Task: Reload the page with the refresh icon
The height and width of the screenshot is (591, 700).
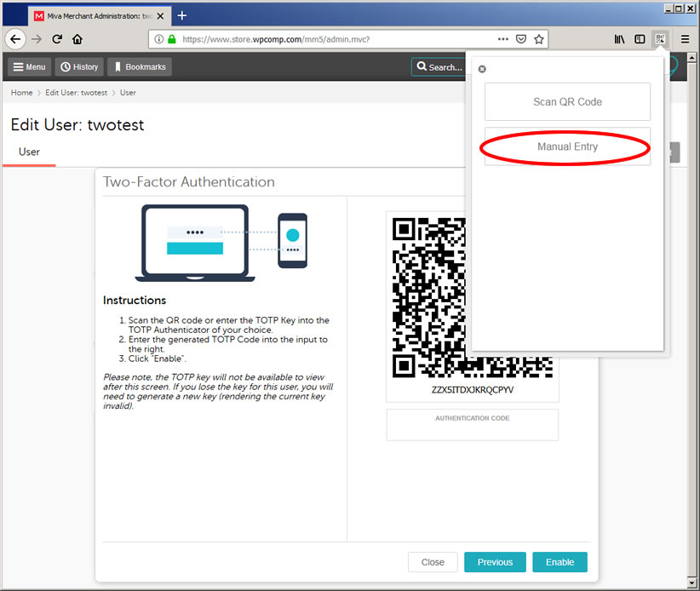Action: pos(57,39)
